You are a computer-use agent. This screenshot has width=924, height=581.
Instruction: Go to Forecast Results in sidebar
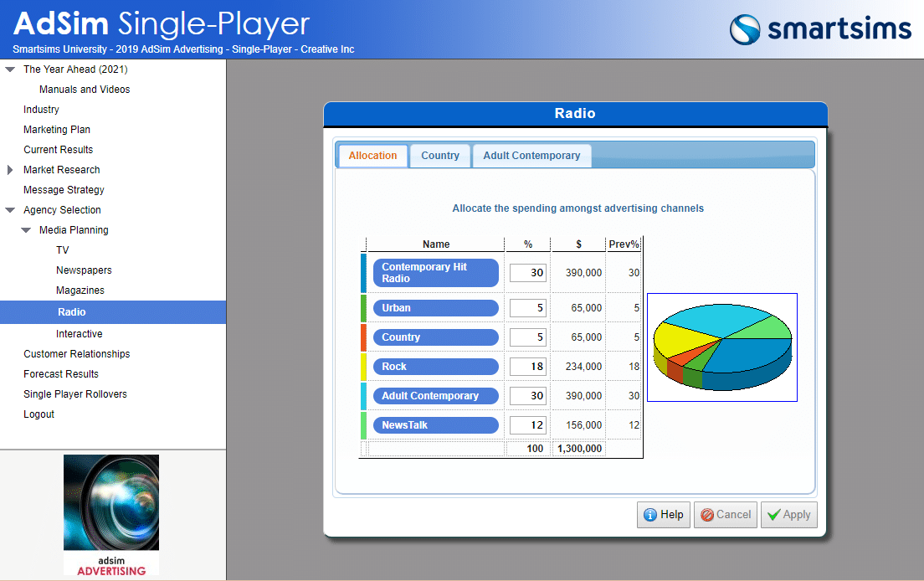pyautogui.click(x=61, y=374)
